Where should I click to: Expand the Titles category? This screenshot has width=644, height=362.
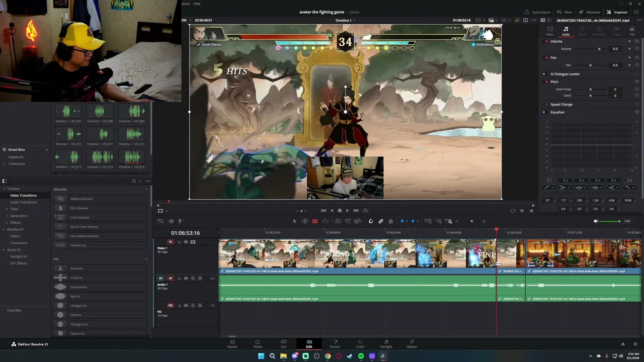[x=7, y=209]
